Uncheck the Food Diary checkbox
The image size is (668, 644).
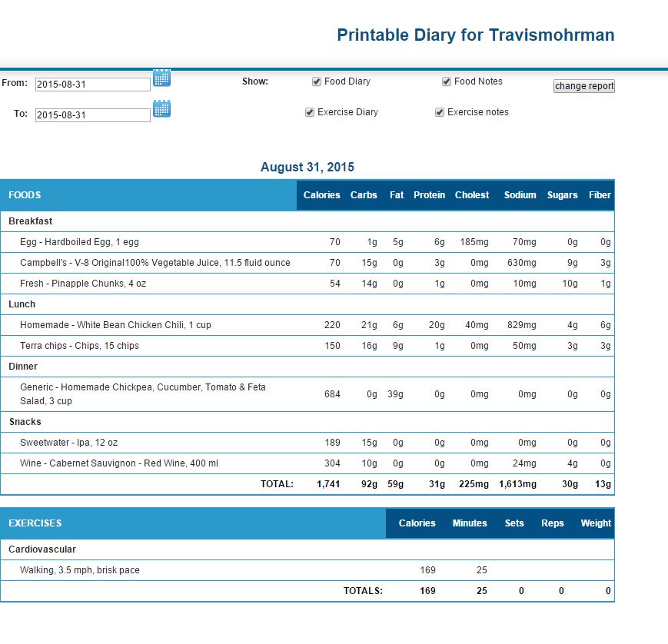[x=317, y=81]
